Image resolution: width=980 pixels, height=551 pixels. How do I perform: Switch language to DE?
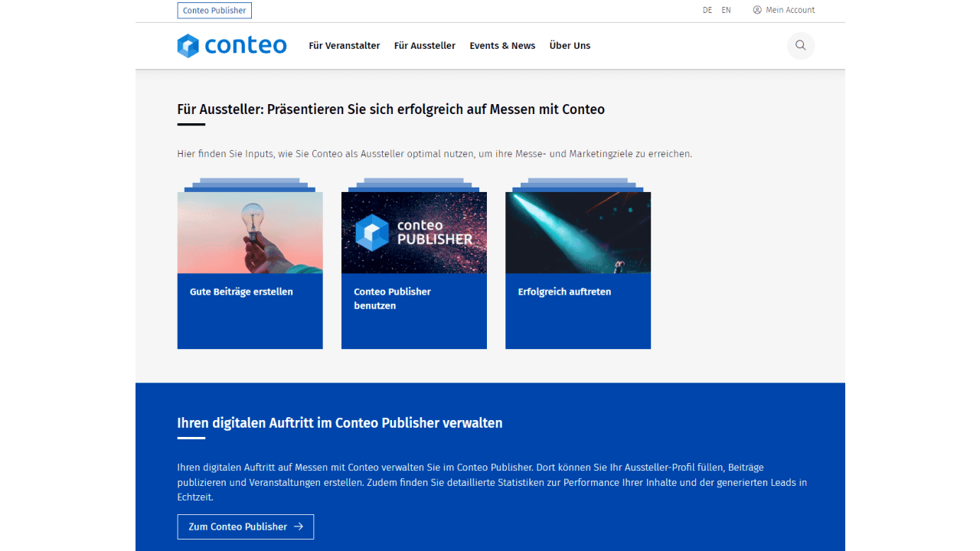(x=707, y=10)
